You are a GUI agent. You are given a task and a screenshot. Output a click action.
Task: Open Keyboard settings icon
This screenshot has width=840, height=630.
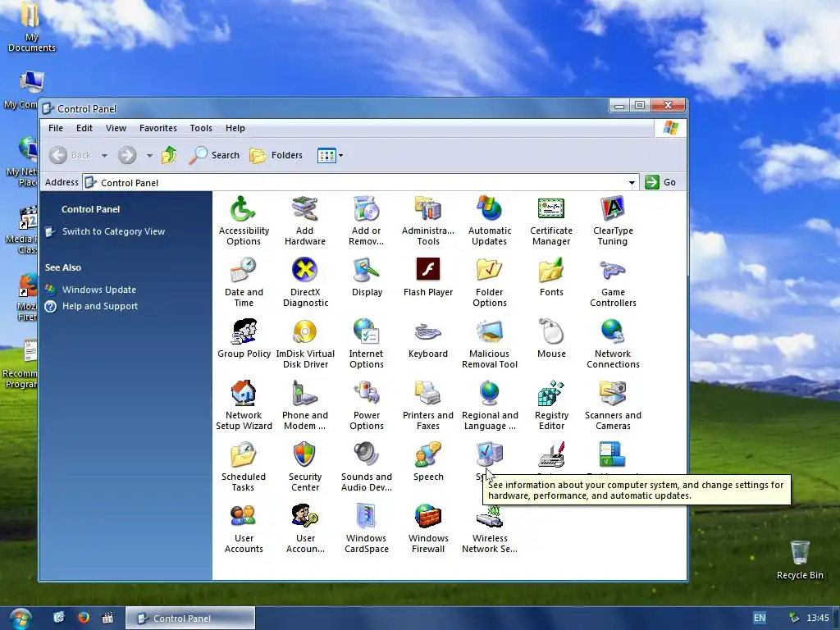(428, 339)
